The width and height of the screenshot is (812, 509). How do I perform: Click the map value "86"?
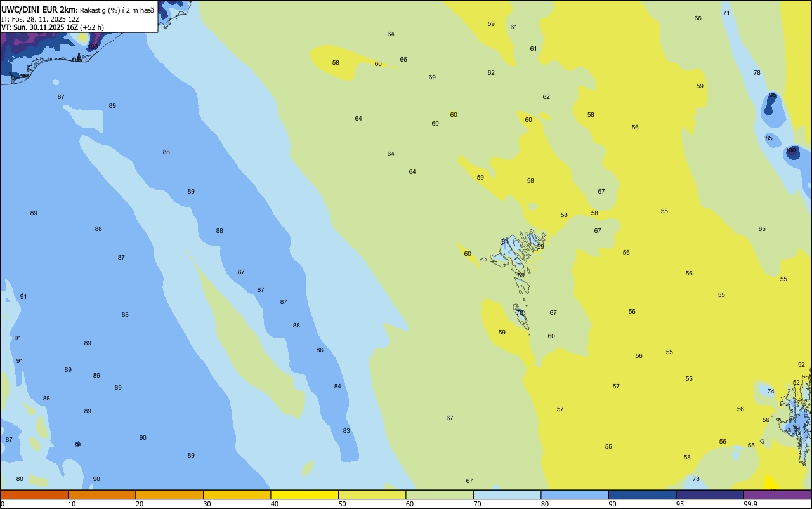[x=320, y=350]
